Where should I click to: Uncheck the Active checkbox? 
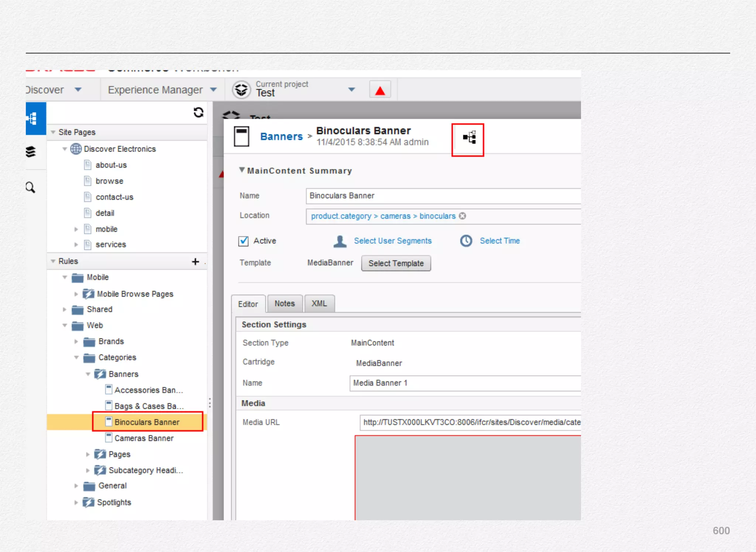(244, 241)
